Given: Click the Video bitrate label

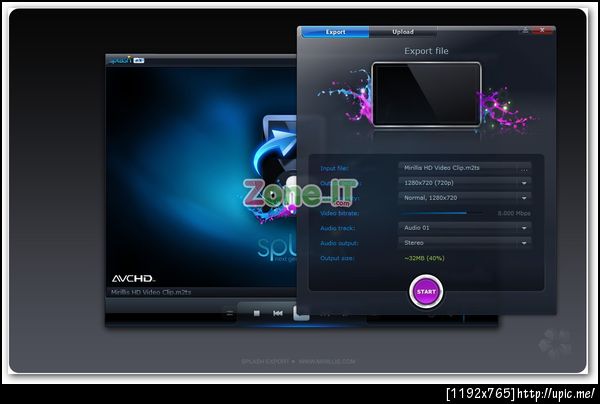Looking at the screenshot, I should (339, 213).
